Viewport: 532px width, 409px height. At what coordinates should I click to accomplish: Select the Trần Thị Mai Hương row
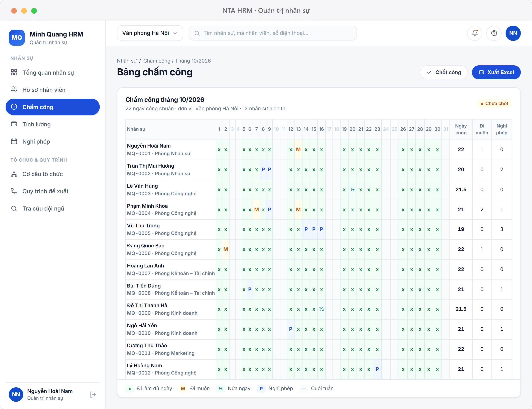coord(319,170)
